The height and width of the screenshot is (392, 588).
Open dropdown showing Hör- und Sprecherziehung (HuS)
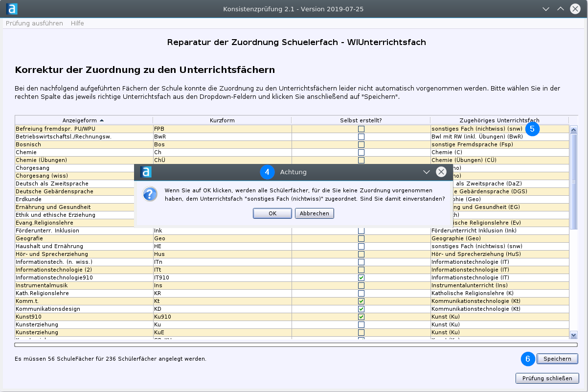[499, 254]
